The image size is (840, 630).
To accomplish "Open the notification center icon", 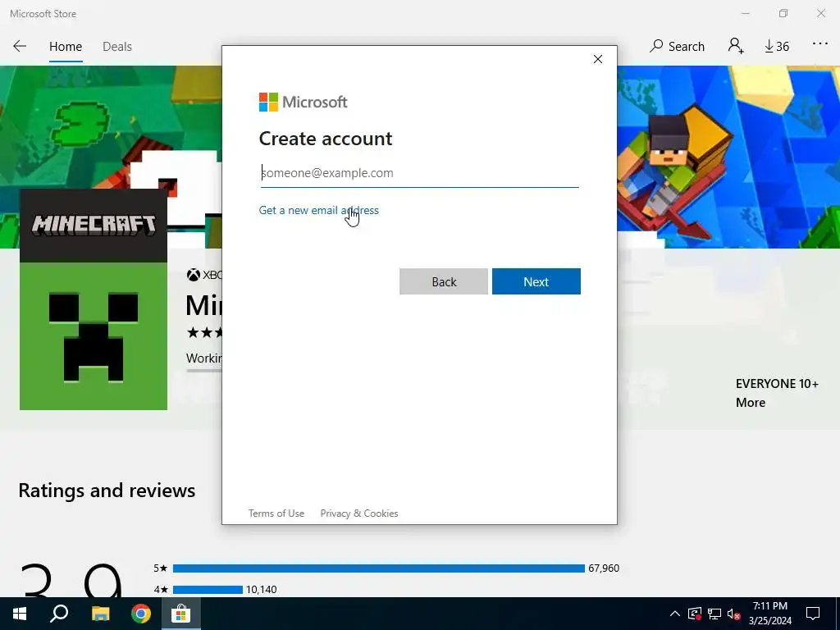I will pyautogui.click(x=813, y=614).
